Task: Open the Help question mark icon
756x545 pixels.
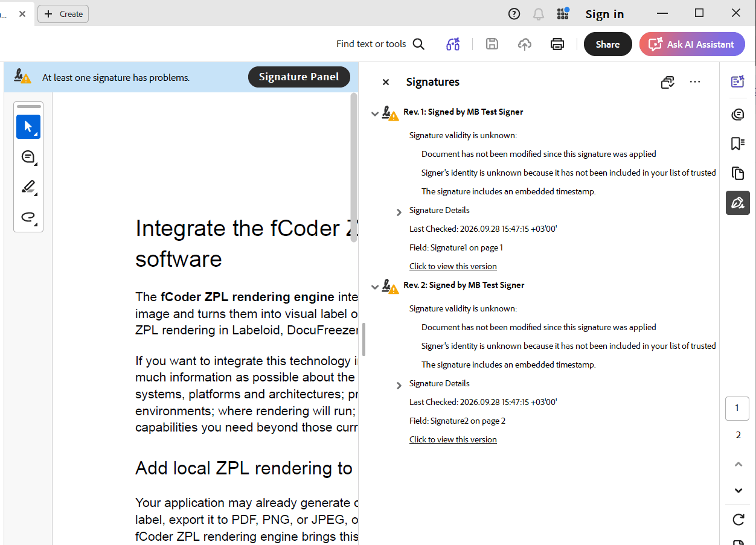Action: (514, 14)
